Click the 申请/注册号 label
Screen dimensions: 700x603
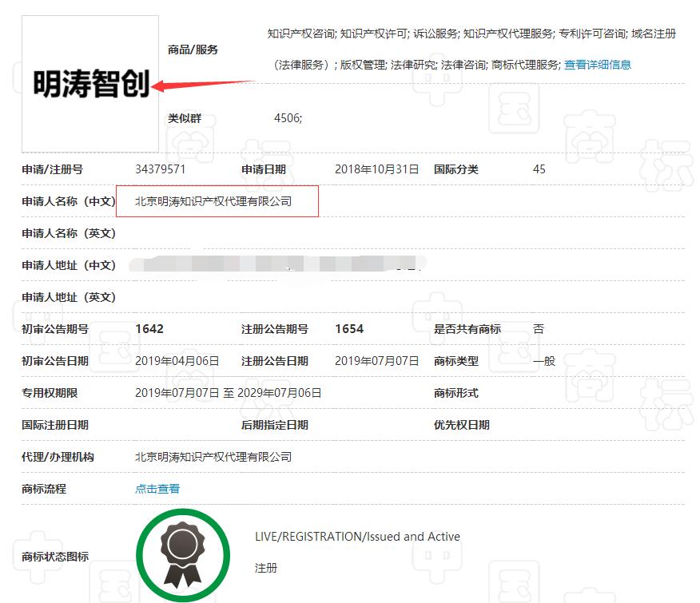point(52,169)
